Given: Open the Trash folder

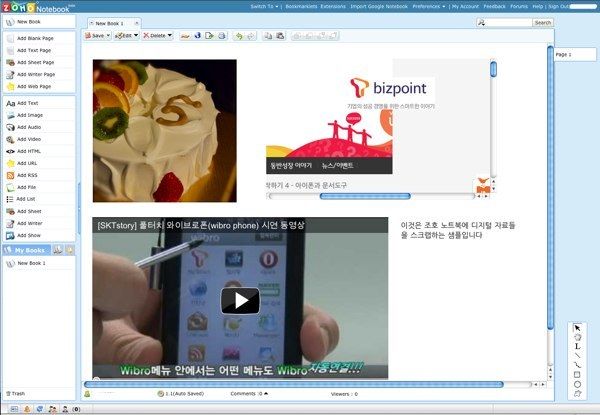Looking at the screenshot, I should click(x=15, y=393).
